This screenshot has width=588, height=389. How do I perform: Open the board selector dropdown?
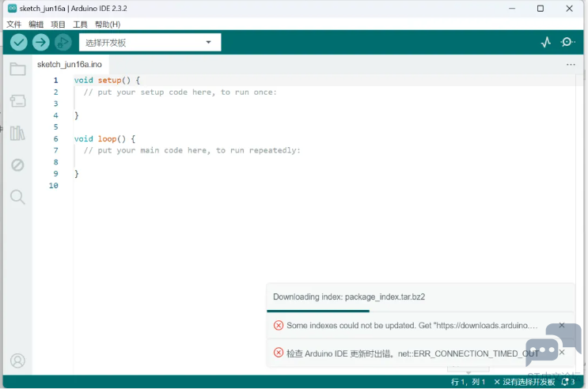150,43
